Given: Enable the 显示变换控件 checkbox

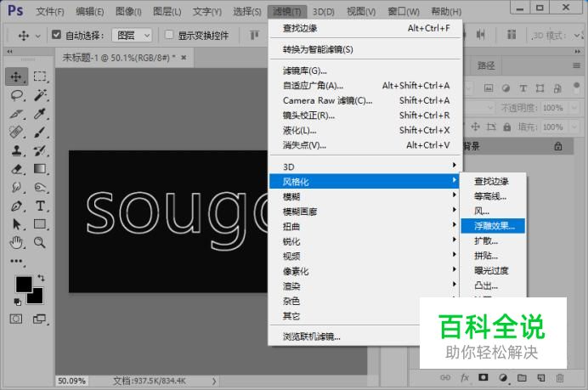Looking at the screenshot, I should pos(169,35).
